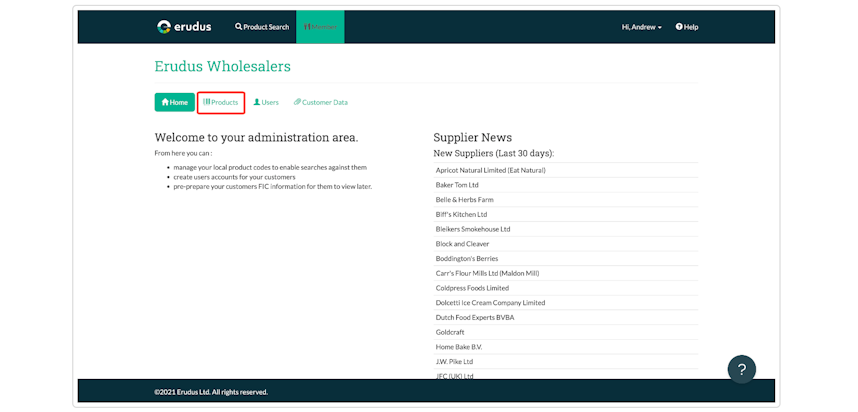
Task: Open the round question mark help widget
Action: pos(741,369)
